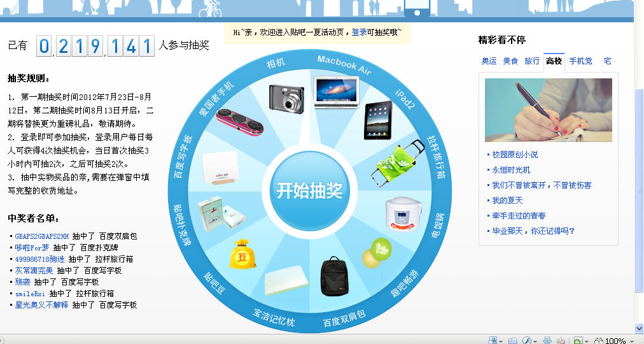Image resolution: width=644 pixels, height=344 pixels.
Task: Switch to the 宅 tab
Action: coord(608,61)
